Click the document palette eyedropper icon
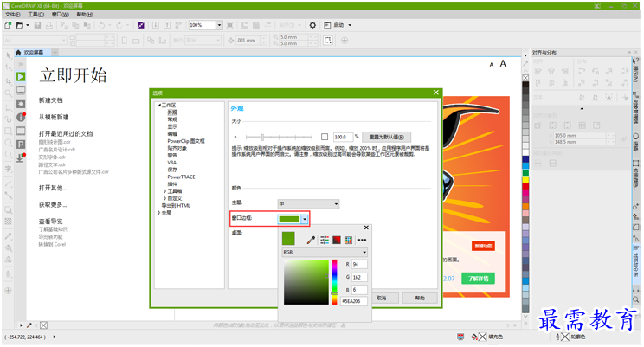The image size is (644, 347). tap(29, 325)
